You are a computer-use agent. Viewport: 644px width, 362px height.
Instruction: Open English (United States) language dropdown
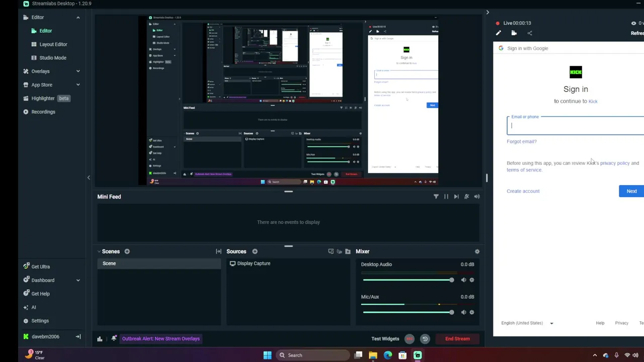tap(527, 323)
